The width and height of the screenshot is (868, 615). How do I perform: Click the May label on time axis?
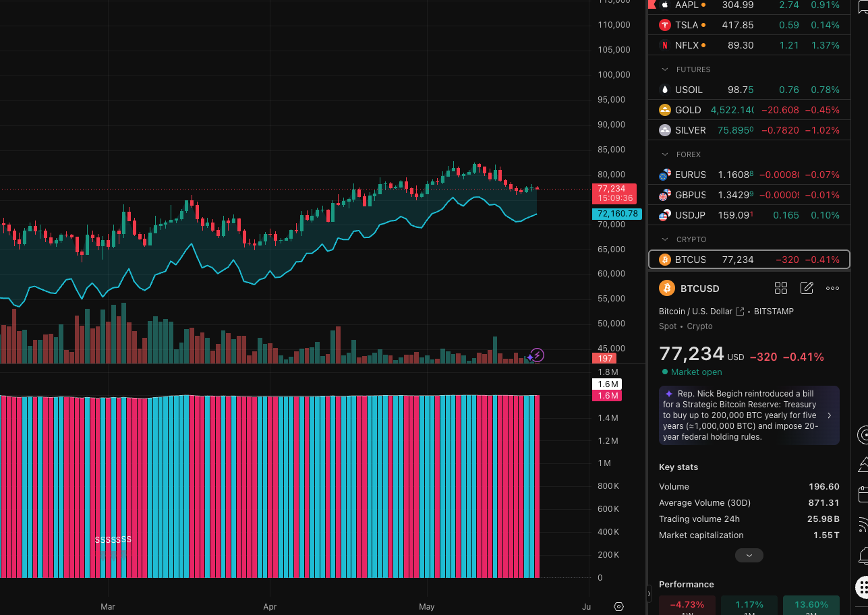426,607
